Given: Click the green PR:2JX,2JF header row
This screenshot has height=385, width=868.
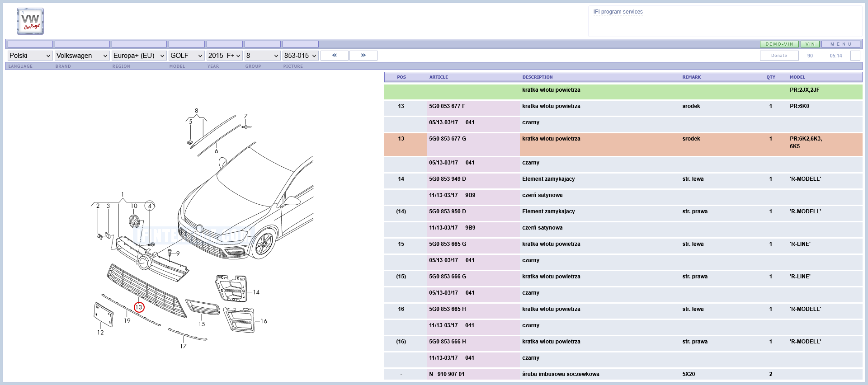Looking at the screenshot, I should point(623,92).
